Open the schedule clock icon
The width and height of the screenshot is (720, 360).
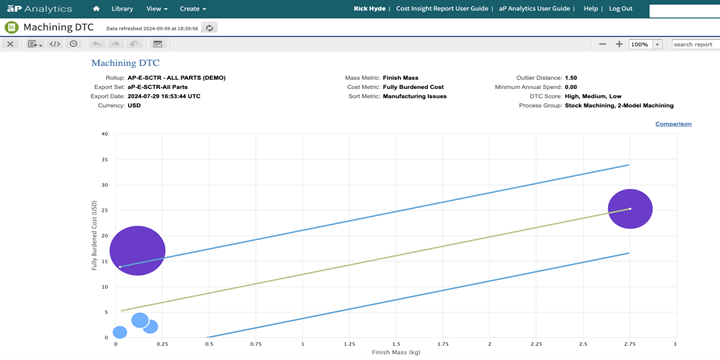(x=73, y=44)
